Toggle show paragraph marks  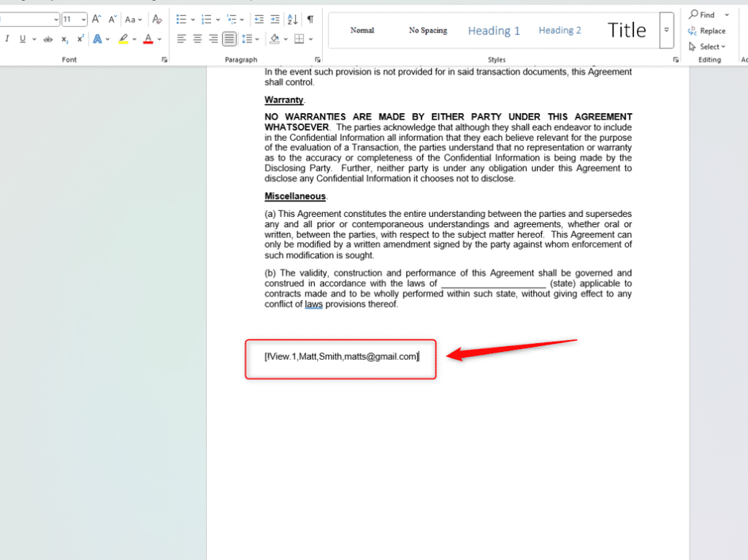click(310, 20)
